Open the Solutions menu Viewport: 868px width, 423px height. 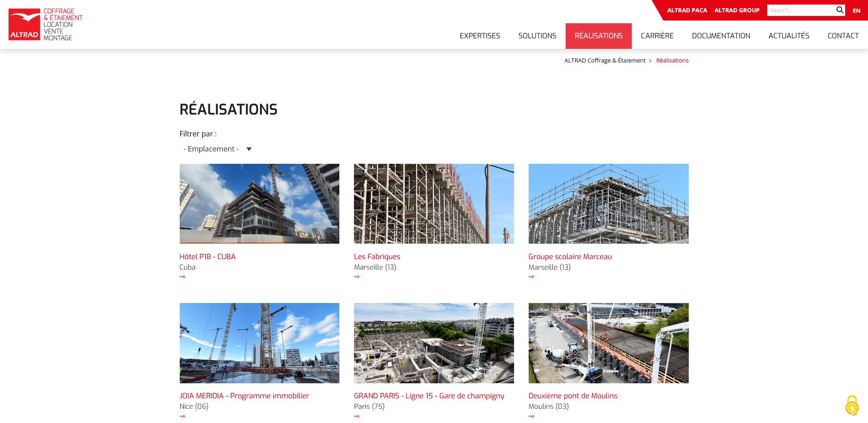[537, 36]
